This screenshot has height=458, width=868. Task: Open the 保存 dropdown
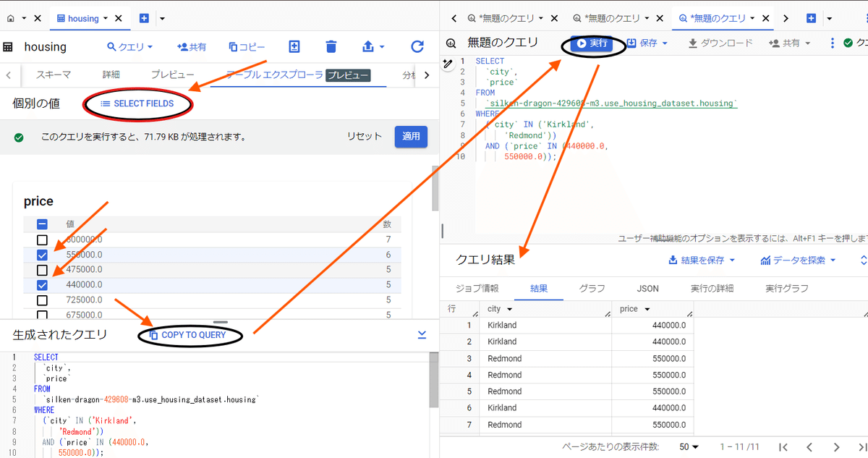647,43
